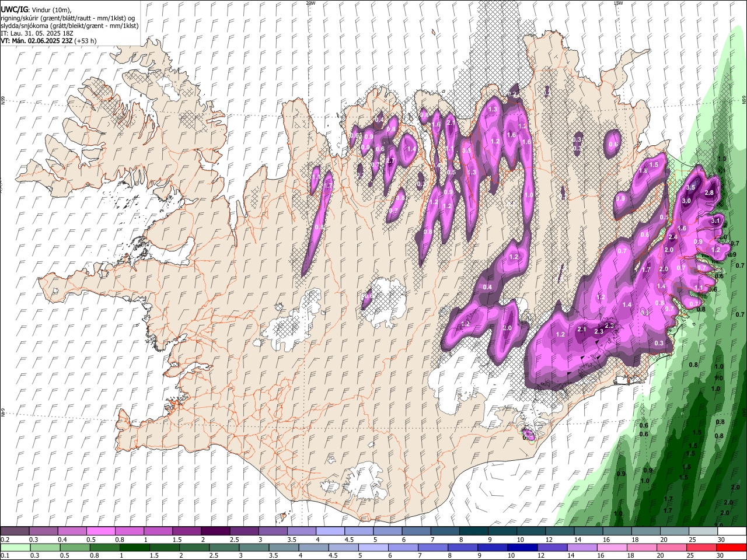Click the 0.2 dark mauve snow legend swatch
The image size is (747, 560).
tap(15, 531)
